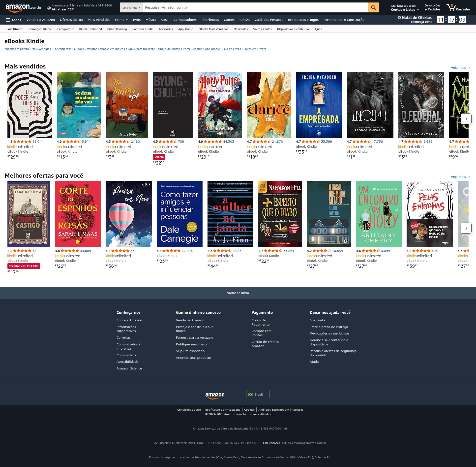
Task: Open O Poder do Subconsciente book cover
Action: (30, 105)
